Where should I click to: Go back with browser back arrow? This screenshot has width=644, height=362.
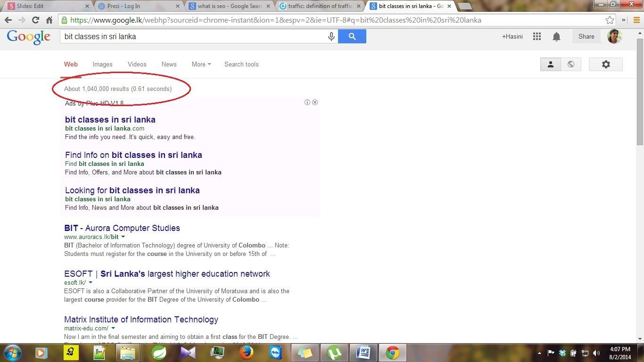click(x=8, y=20)
